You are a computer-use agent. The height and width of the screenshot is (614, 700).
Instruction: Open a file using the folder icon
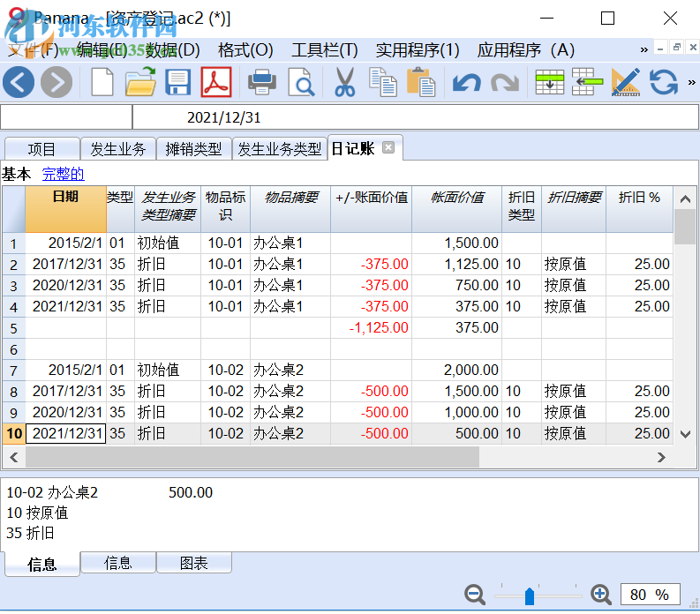pos(140,82)
